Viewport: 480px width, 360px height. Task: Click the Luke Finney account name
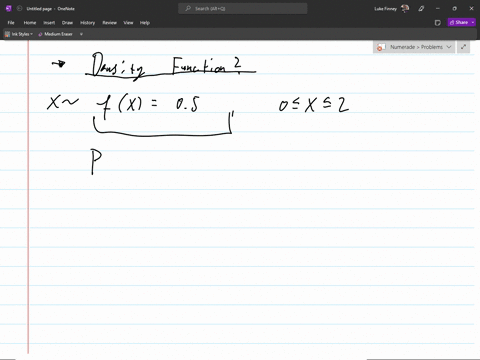tap(385, 9)
